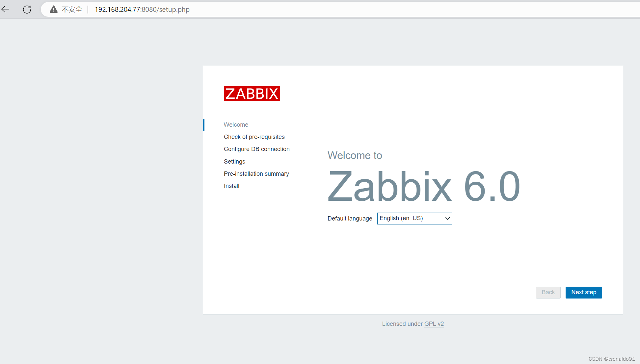Select "English (en_US)" in the language combo box
The height and width of the screenshot is (364, 640).
pyautogui.click(x=408, y=218)
